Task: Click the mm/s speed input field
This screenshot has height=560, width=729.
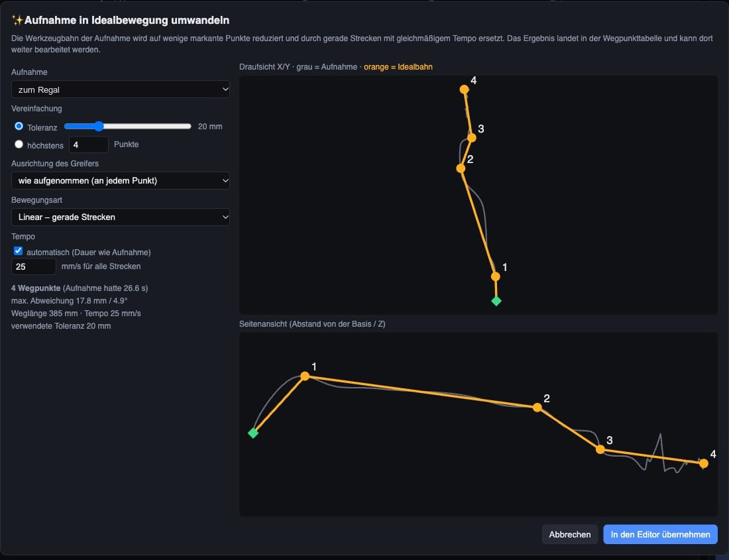Action: 34,266
